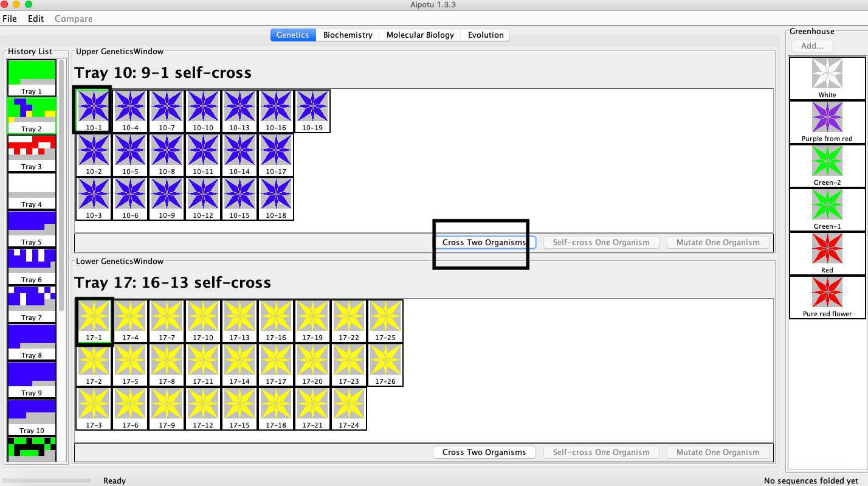Click lower Cross Two Organisms button

(x=484, y=452)
